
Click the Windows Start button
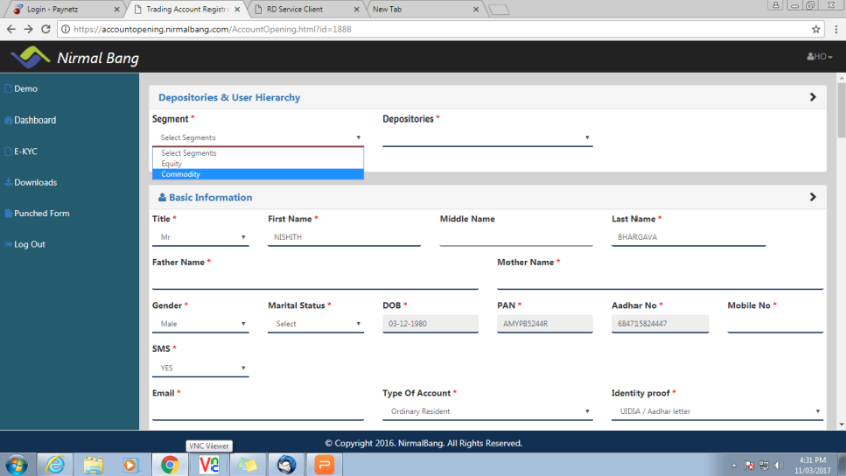pyautogui.click(x=16, y=464)
